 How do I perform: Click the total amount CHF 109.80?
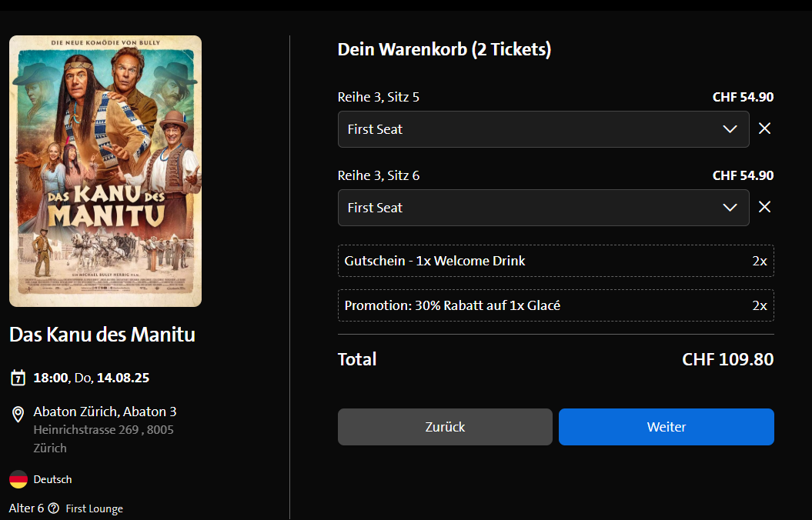727,359
